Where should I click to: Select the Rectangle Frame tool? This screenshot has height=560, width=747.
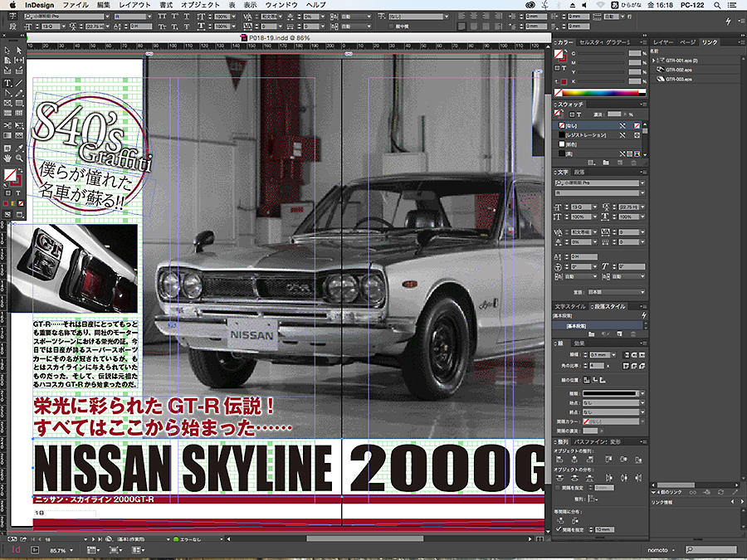[x=7, y=104]
